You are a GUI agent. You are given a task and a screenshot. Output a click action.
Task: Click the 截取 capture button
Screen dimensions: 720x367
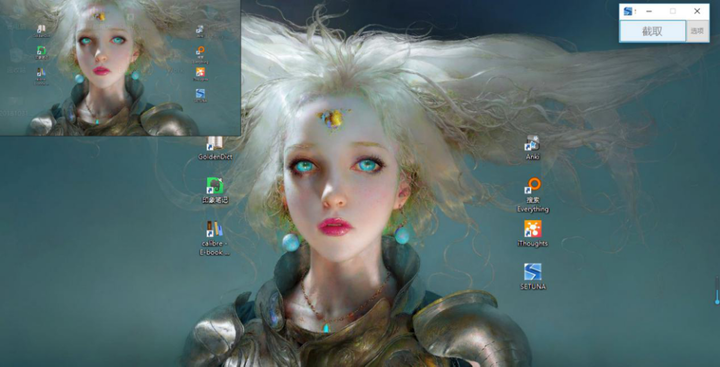tap(652, 31)
